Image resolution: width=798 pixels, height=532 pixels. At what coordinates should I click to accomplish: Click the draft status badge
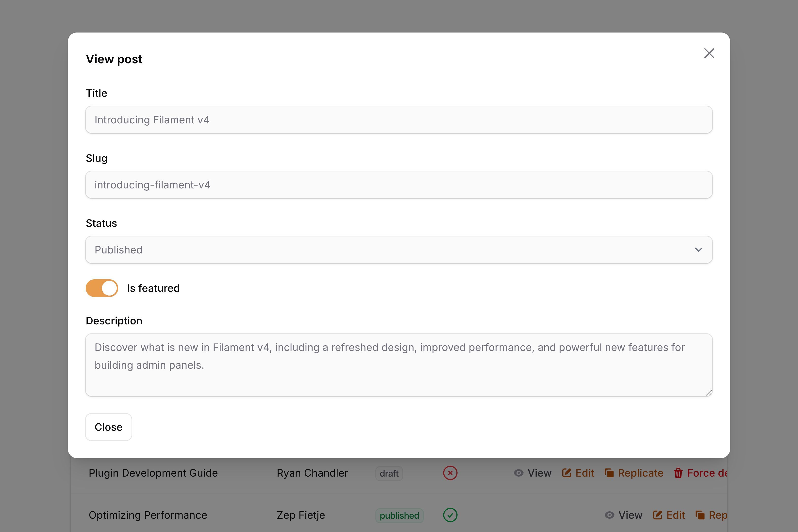(x=389, y=473)
